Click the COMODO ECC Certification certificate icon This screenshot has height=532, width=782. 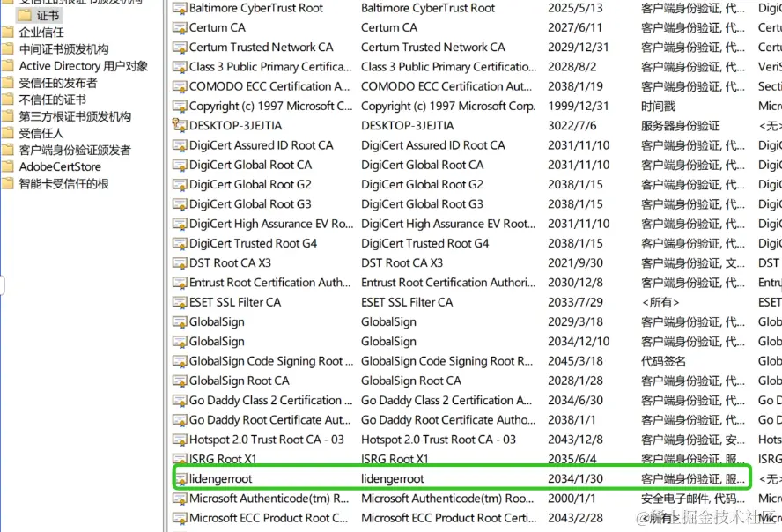[180, 86]
